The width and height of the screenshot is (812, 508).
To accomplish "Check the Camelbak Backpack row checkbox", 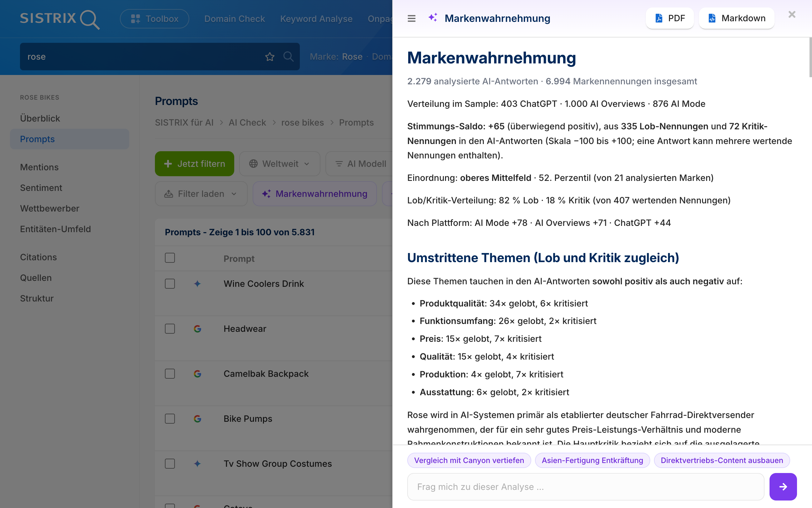I will (x=170, y=374).
